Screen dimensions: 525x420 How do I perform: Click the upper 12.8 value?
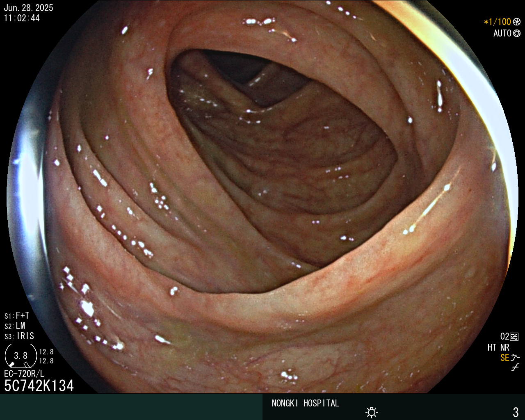(46, 352)
